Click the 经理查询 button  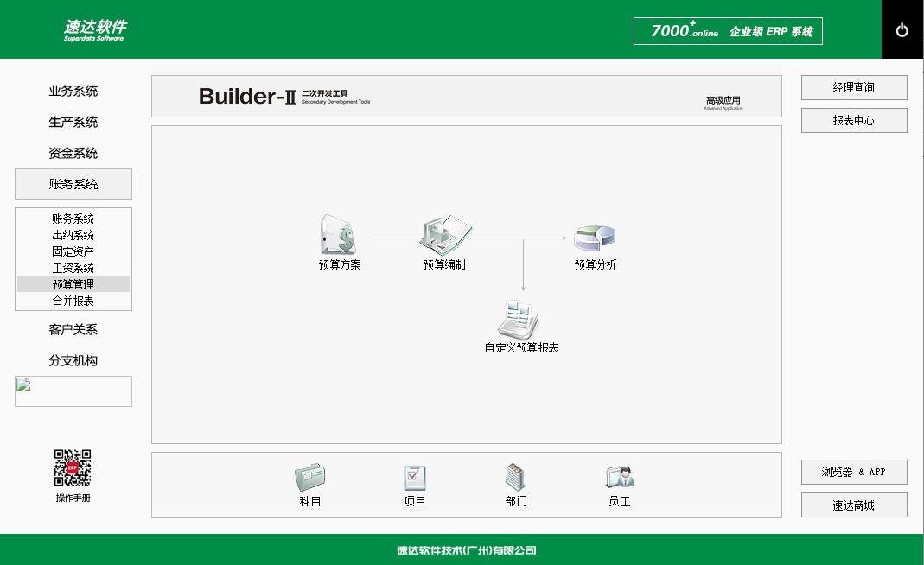854,87
